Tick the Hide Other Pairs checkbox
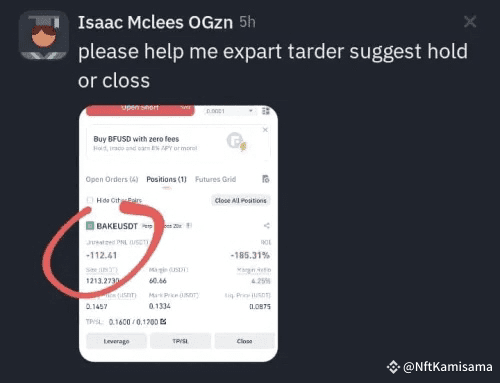Screen dimensions: 500x383 click(90, 200)
